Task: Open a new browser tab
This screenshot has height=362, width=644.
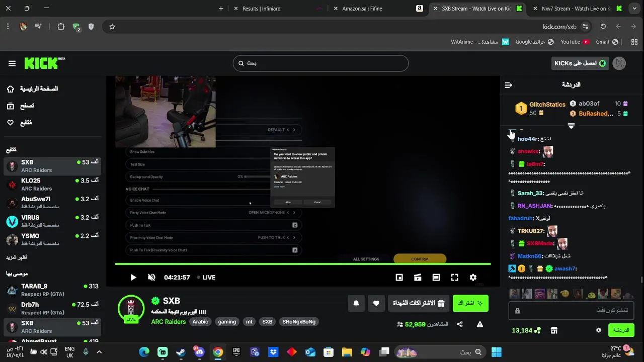Action: point(221,9)
